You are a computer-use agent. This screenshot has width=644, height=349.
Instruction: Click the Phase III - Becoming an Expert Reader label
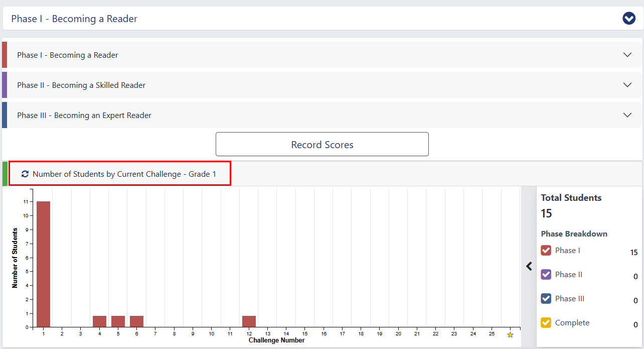point(84,115)
